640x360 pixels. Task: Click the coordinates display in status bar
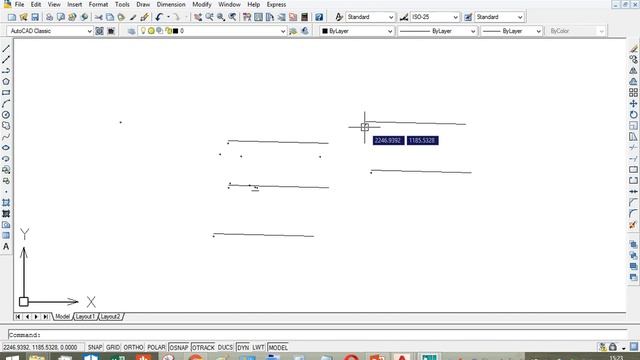pyautogui.click(x=42, y=347)
